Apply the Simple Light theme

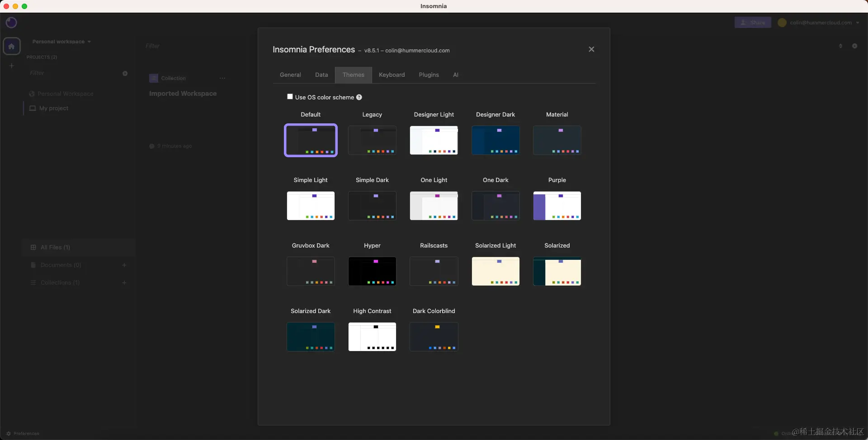click(311, 206)
